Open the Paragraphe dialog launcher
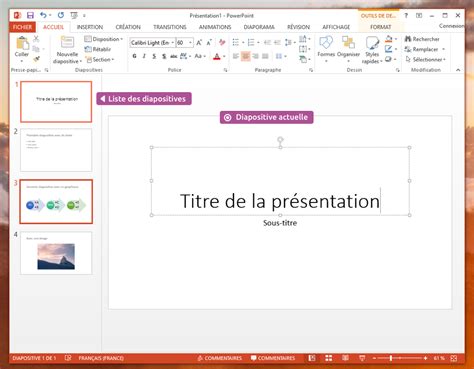The image size is (474, 369). click(x=311, y=70)
